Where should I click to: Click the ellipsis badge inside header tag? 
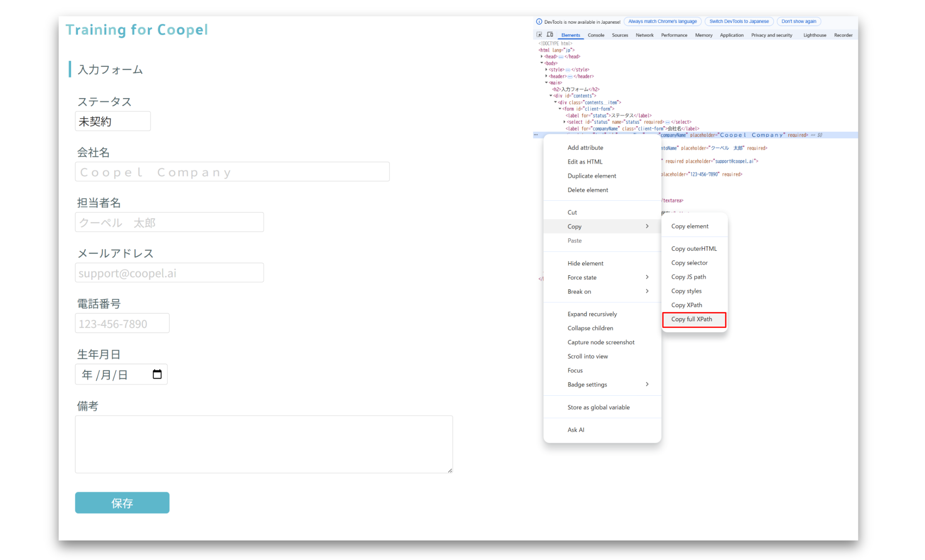(570, 76)
